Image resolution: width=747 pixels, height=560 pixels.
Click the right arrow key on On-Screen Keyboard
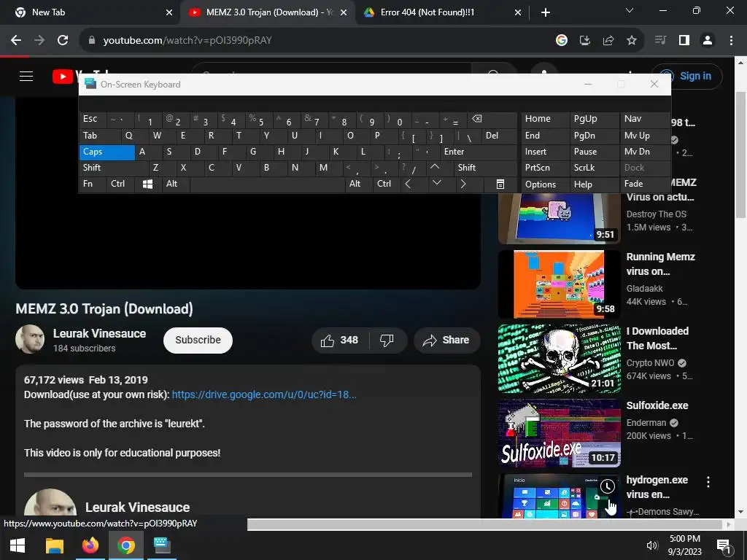tap(463, 184)
